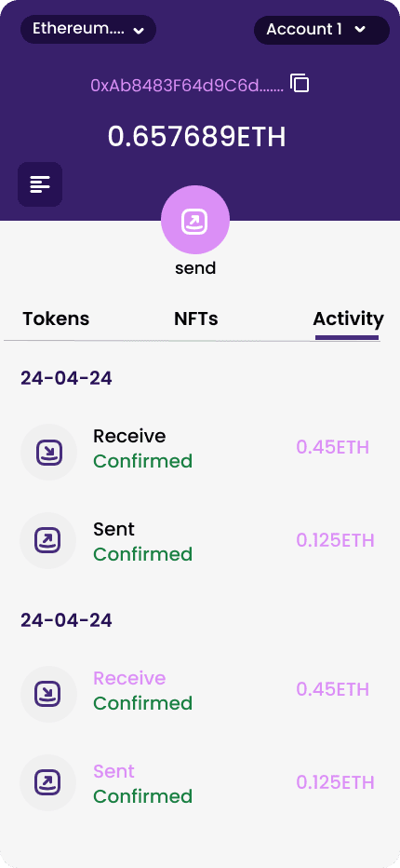Click the 0xAb8483F64d9C6d address text
The image size is (400, 868).
[x=187, y=85]
